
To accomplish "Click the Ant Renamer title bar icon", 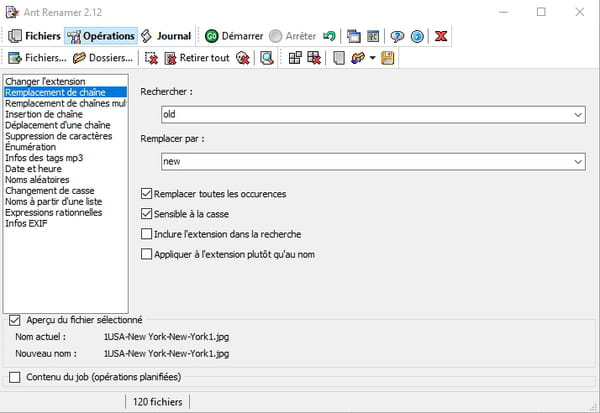I will pyautogui.click(x=12, y=12).
